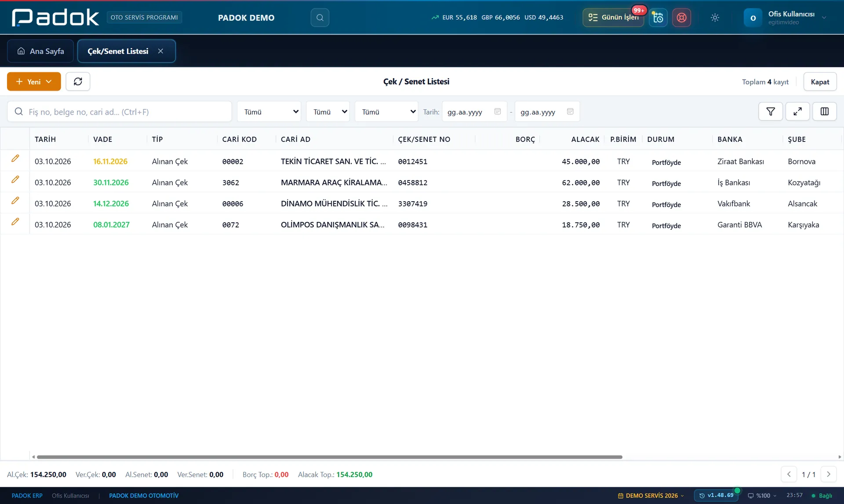Open the funnel filter icon
844x504 pixels.
pyautogui.click(x=771, y=112)
